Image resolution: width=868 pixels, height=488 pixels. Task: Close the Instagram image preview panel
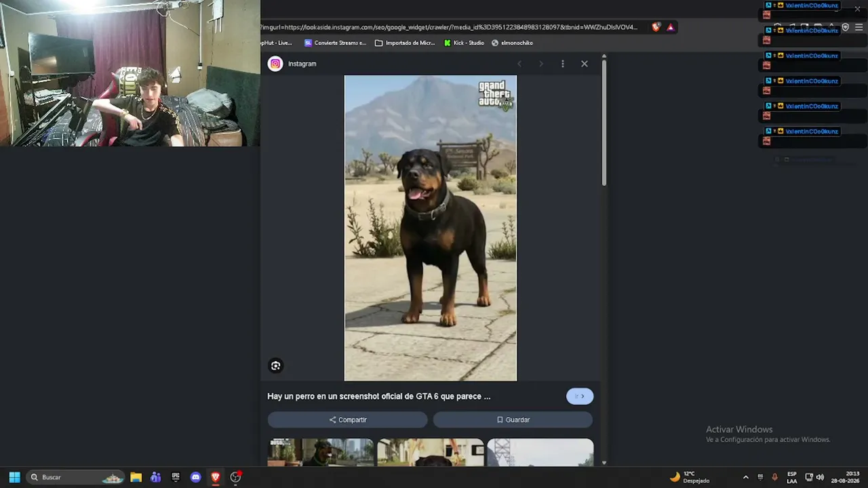point(585,64)
